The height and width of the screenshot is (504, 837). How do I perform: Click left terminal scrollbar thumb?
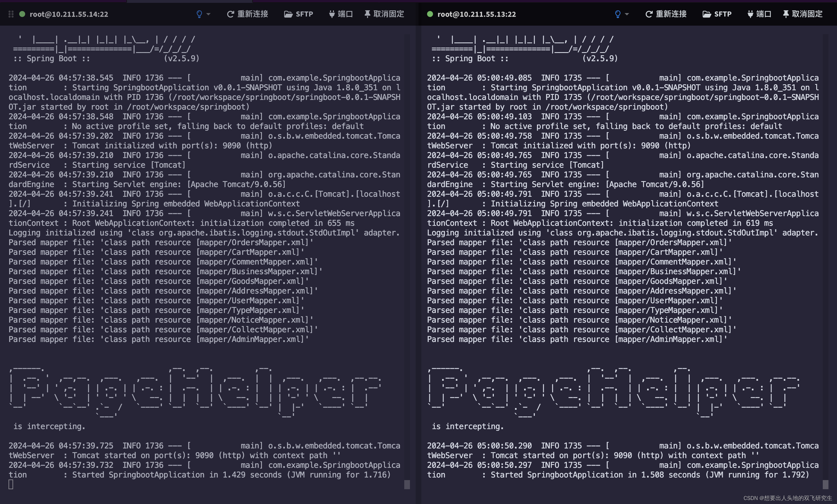pos(407,485)
